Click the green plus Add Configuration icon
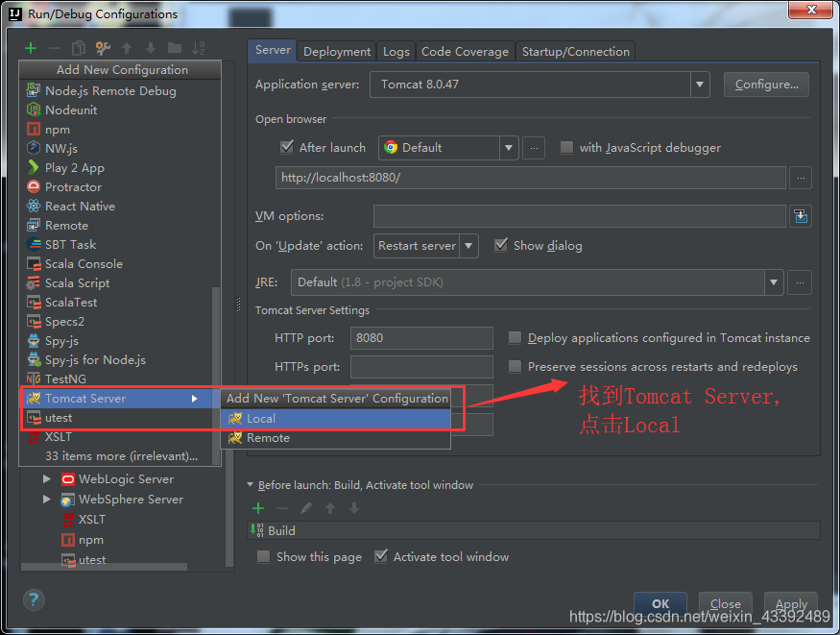Viewport: 840px width, 635px height. point(31,48)
